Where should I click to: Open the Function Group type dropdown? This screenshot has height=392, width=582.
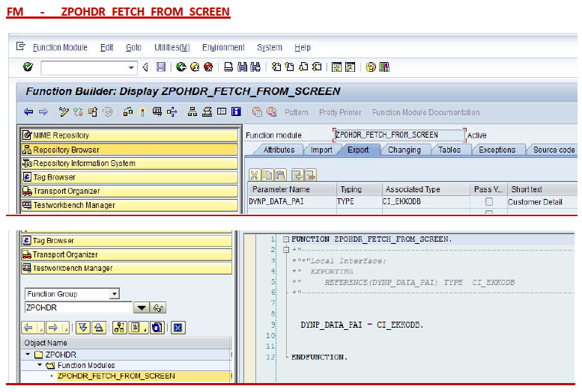coord(115,294)
